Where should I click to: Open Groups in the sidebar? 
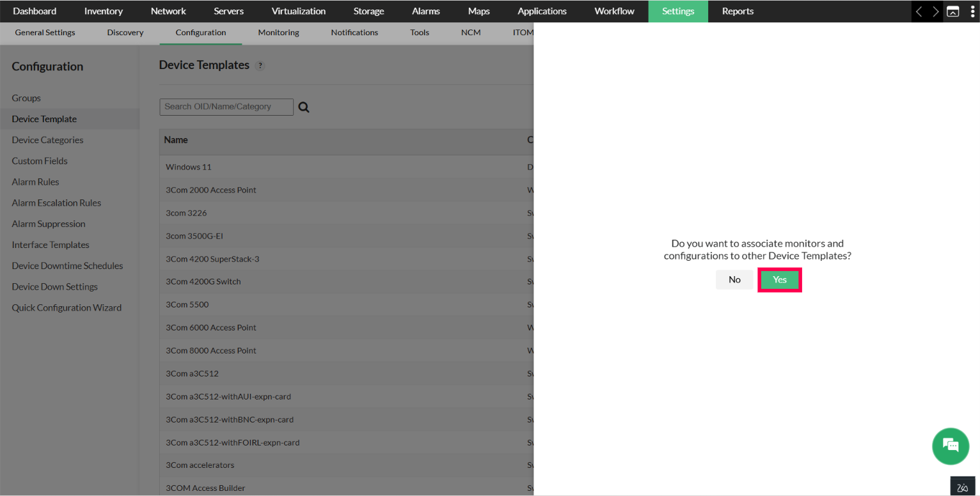(x=26, y=98)
